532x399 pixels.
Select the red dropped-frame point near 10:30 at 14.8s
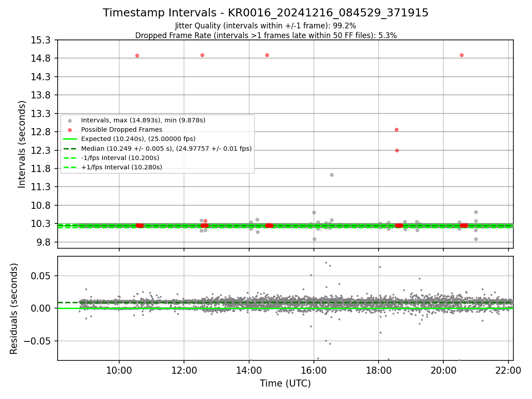[x=137, y=55]
